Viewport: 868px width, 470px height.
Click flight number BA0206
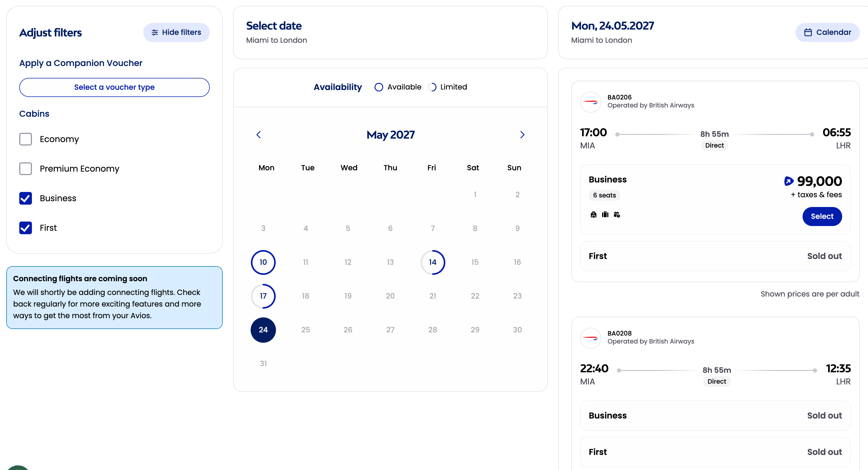[x=619, y=97]
